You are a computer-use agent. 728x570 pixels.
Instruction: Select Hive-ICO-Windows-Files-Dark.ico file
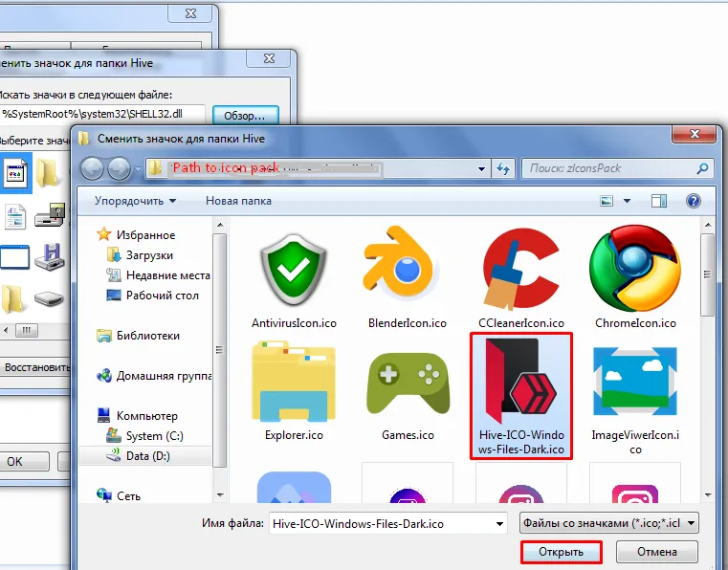coord(521,396)
